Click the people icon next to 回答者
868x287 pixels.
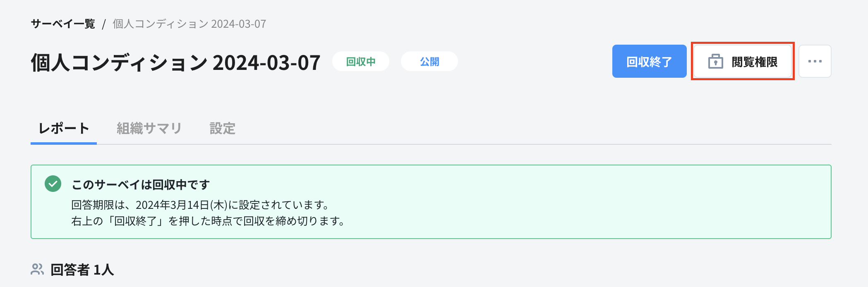click(x=37, y=269)
